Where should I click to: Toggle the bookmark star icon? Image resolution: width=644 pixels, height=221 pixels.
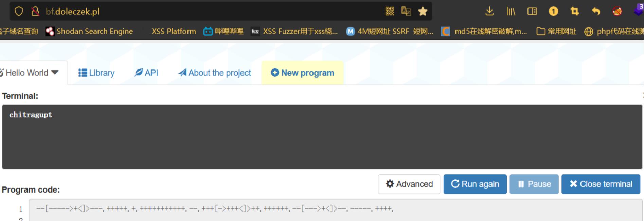tap(423, 12)
